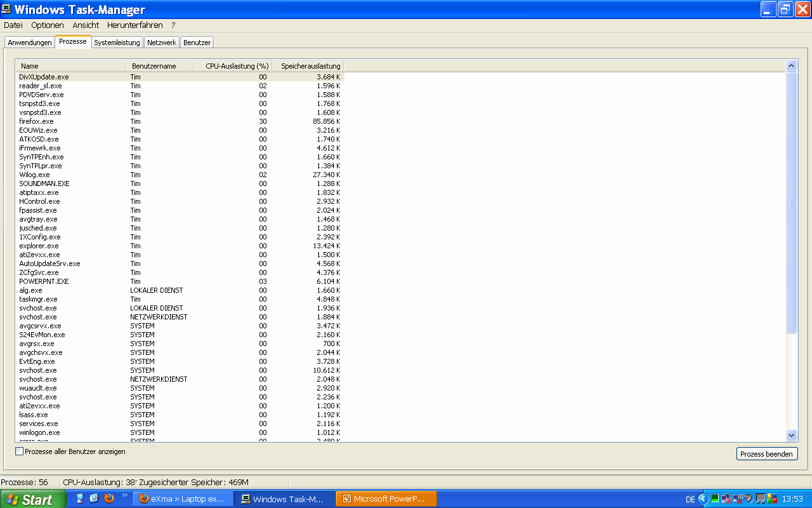
Task: Click the DE language bar indicator
Action: tap(690, 499)
